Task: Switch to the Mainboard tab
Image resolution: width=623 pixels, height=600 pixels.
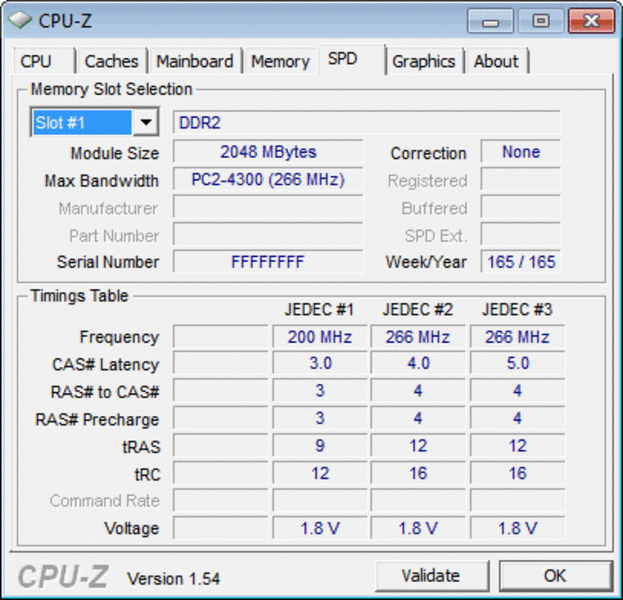Action: click(x=195, y=61)
